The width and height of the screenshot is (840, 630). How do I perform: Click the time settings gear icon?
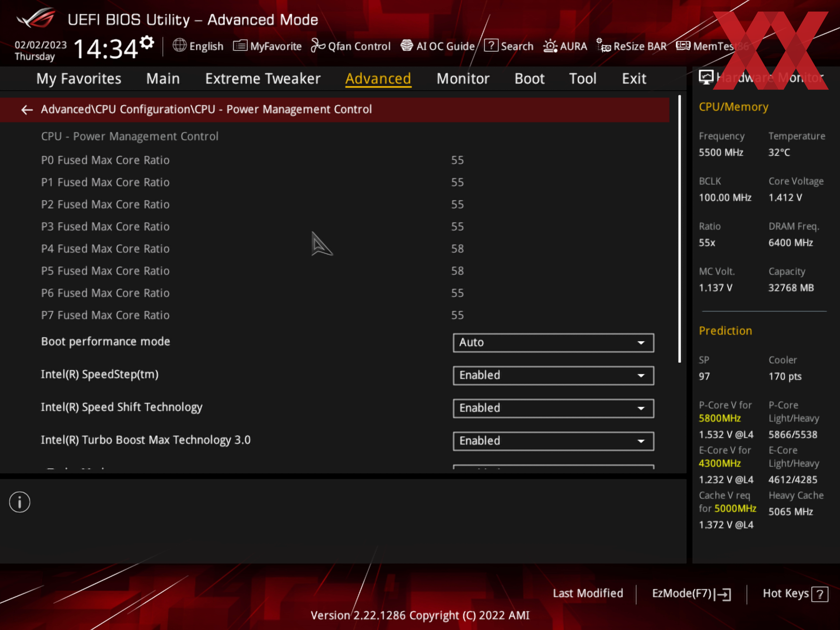[147, 42]
